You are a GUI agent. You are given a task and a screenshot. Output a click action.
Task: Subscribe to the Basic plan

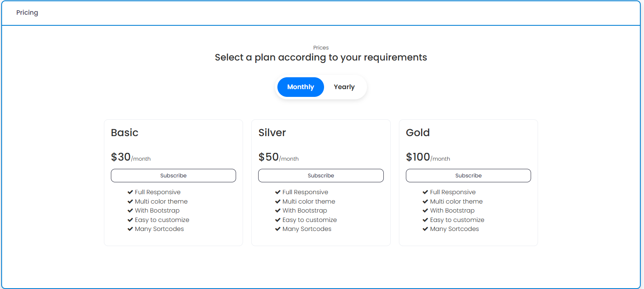[173, 175]
